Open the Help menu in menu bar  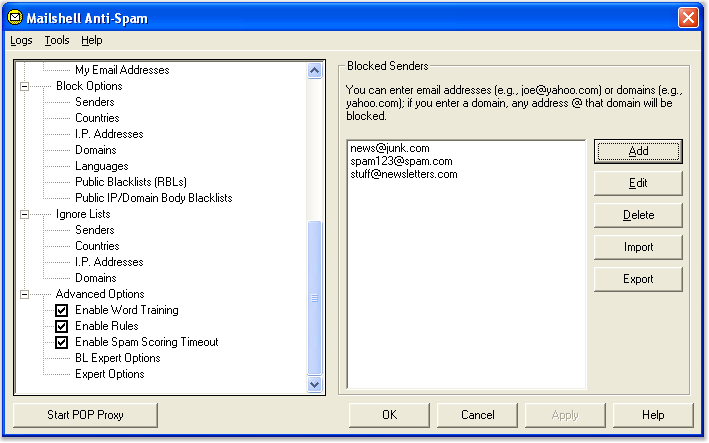click(92, 41)
